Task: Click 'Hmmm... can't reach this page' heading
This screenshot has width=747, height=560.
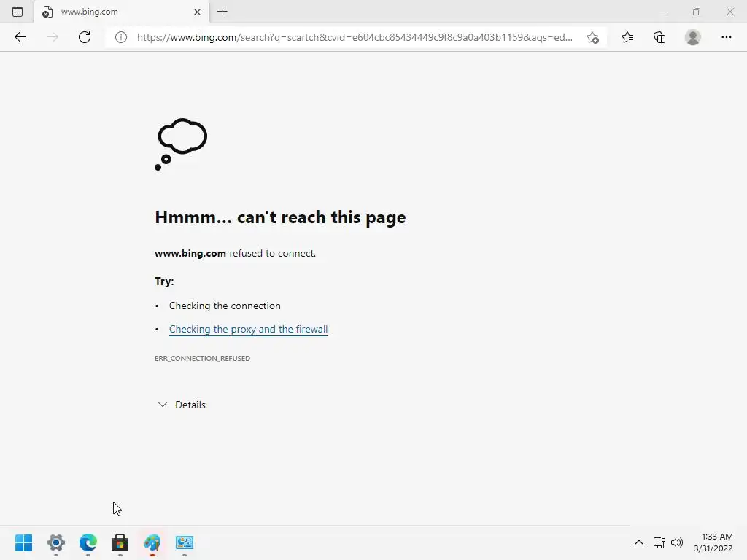Action: 280,217
